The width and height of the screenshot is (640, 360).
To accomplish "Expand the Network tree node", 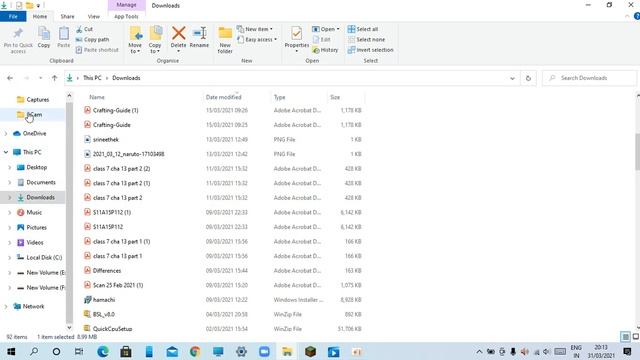I will click(x=6, y=306).
